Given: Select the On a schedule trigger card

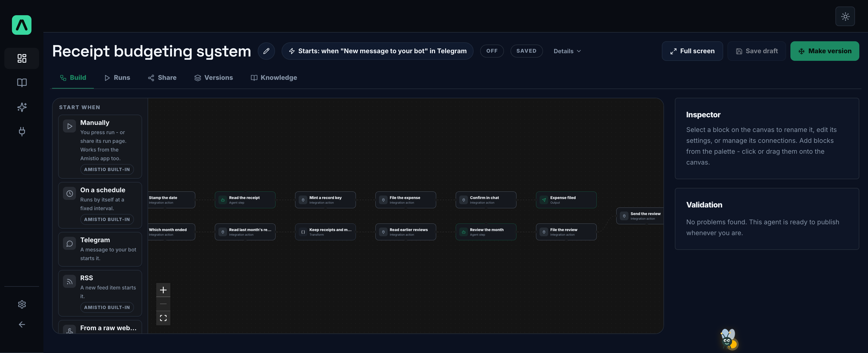Looking at the screenshot, I should click(x=100, y=205).
